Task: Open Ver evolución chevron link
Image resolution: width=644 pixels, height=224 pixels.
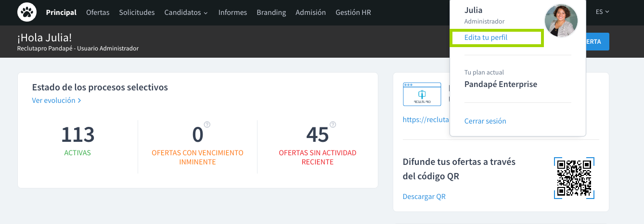Action: pyautogui.click(x=56, y=100)
